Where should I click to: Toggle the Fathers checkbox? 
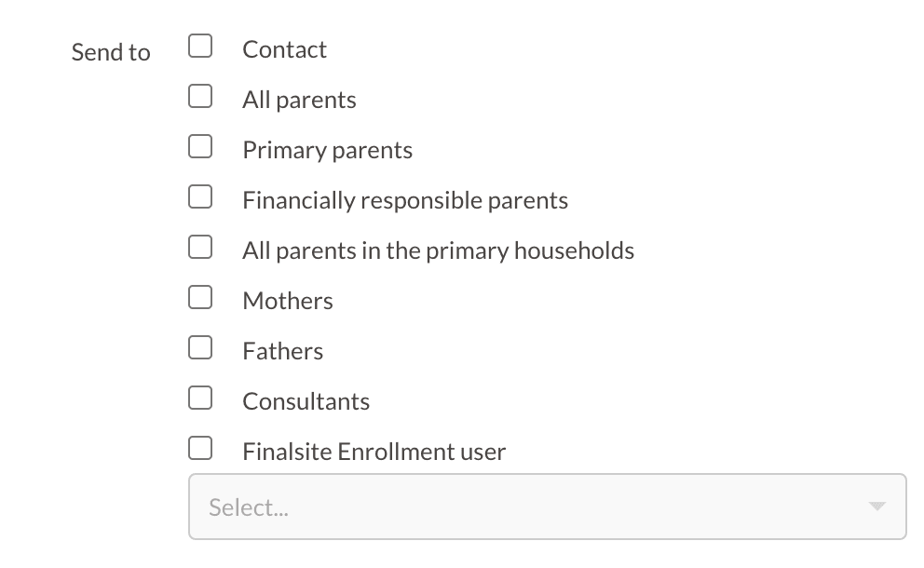pos(200,348)
